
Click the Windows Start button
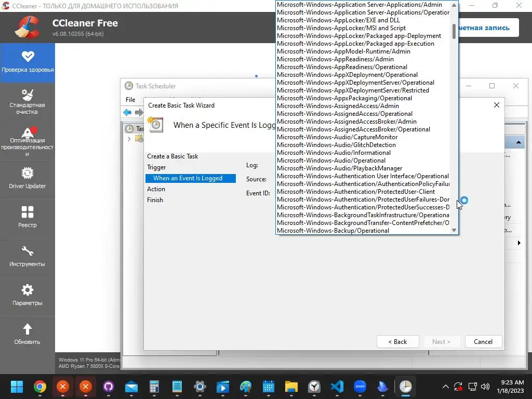coord(17,387)
